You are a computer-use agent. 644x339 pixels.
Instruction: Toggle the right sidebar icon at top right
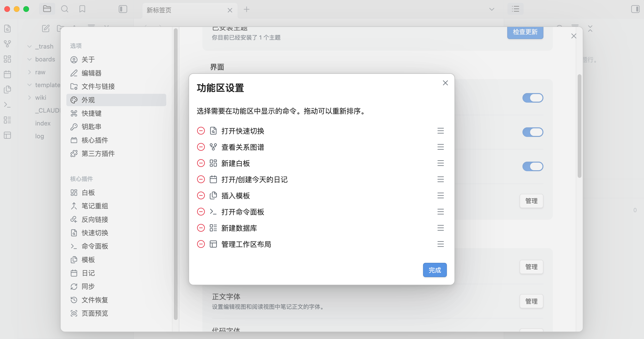[635, 9]
